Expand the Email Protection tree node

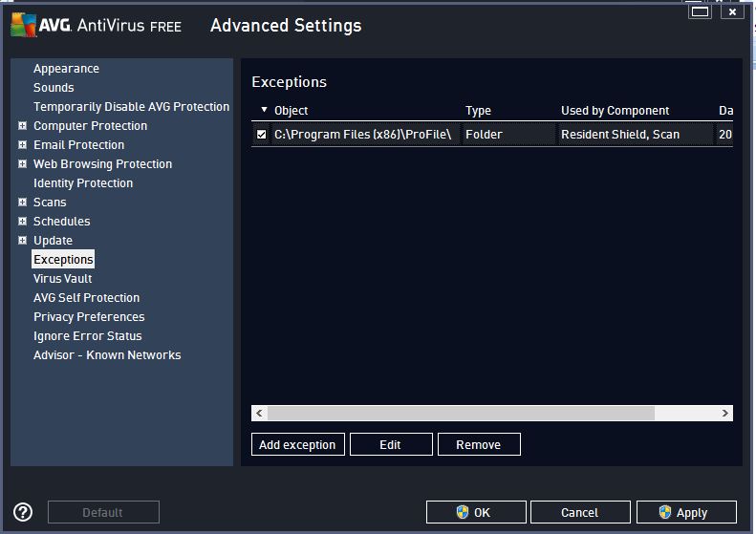[22, 144]
